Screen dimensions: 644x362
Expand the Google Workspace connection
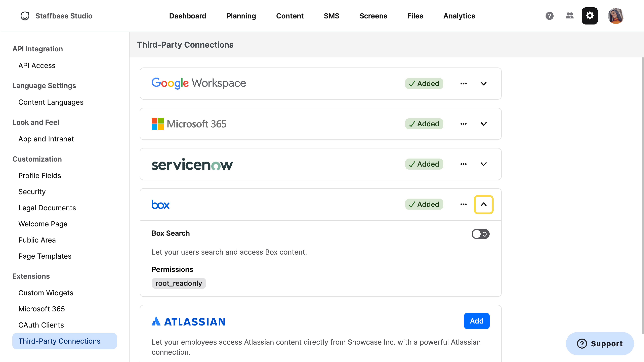click(484, 83)
